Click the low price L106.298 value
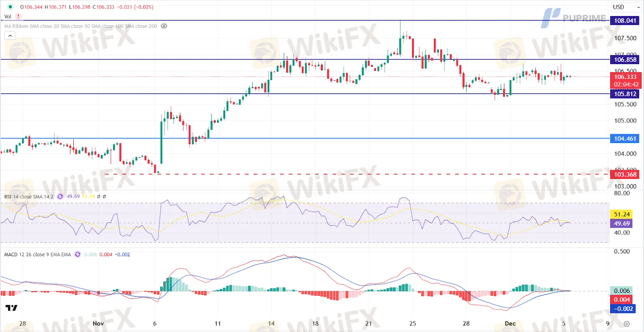The image size is (644, 332). [80, 7]
